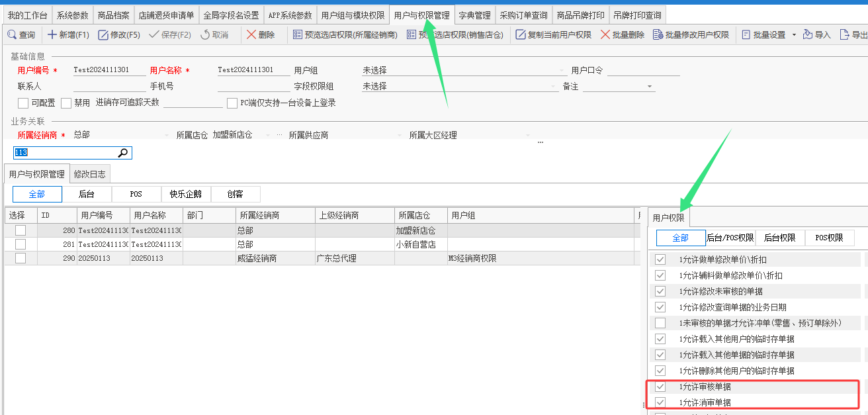The height and width of the screenshot is (415, 868).
Task: Toggle 1允许审核单据 permission checkbox
Action: pos(660,387)
